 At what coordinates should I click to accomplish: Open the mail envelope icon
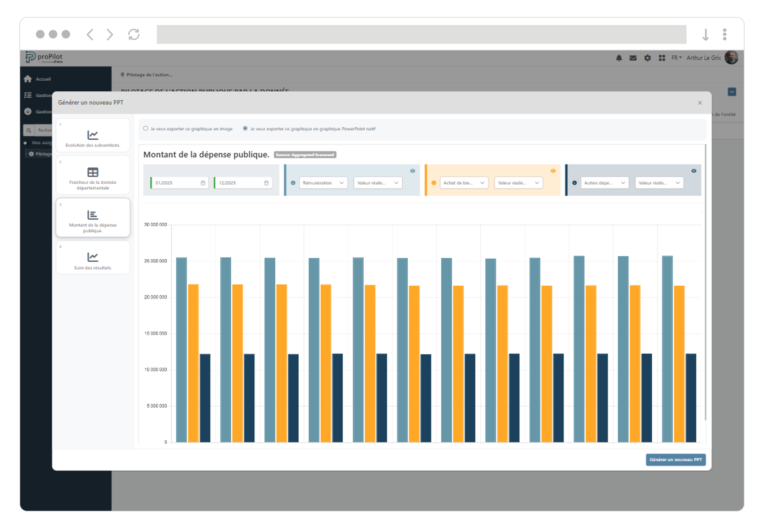(x=633, y=58)
